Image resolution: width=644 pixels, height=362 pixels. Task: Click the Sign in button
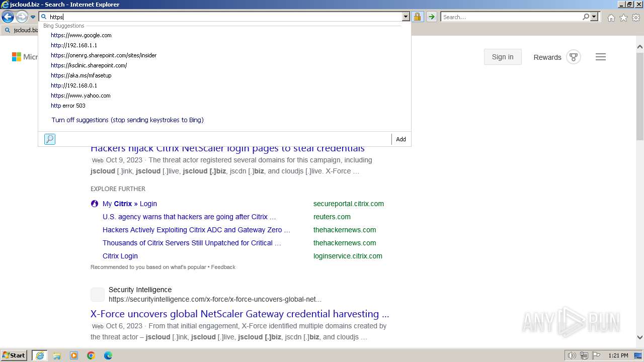[503, 57]
